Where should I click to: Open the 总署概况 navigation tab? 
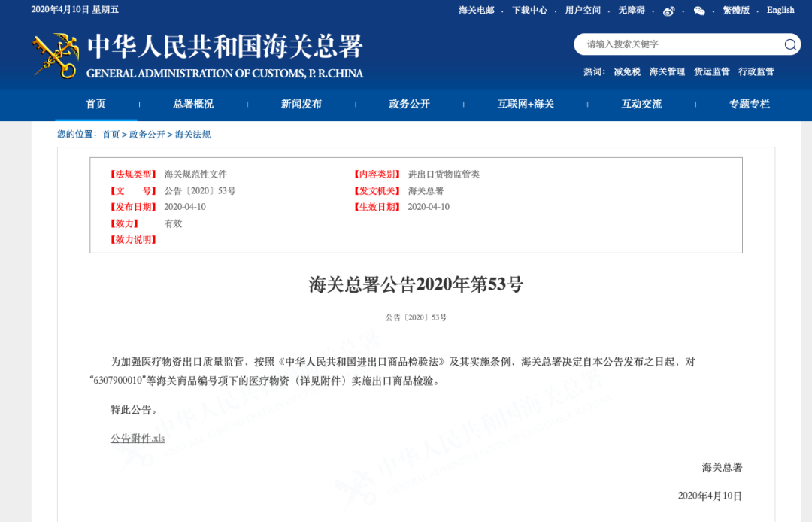(193, 105)
